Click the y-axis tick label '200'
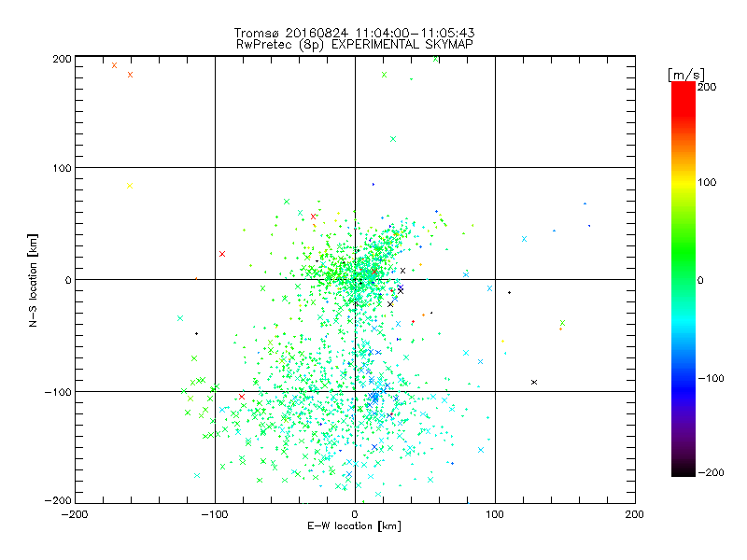The height and width of the screenshot is (560, 747). [x=62, y=59]
